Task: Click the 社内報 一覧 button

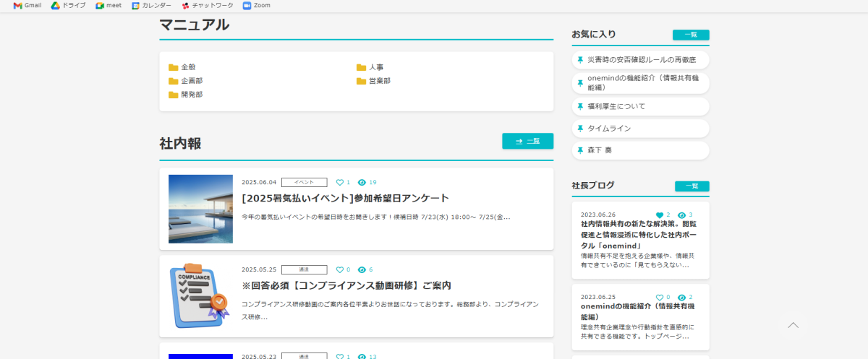Action: point(527,141)
